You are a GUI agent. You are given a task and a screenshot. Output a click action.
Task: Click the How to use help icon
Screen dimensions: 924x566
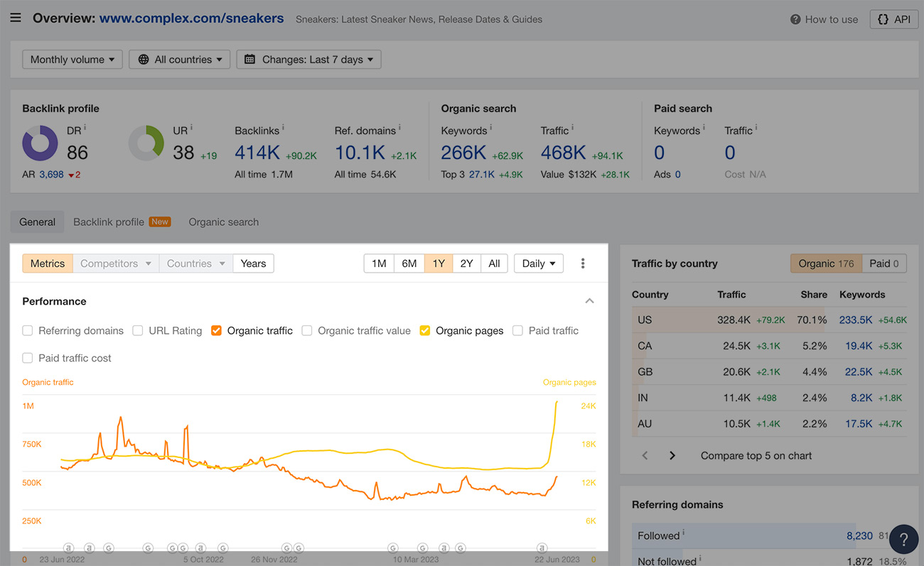click(x=795, y=20)
